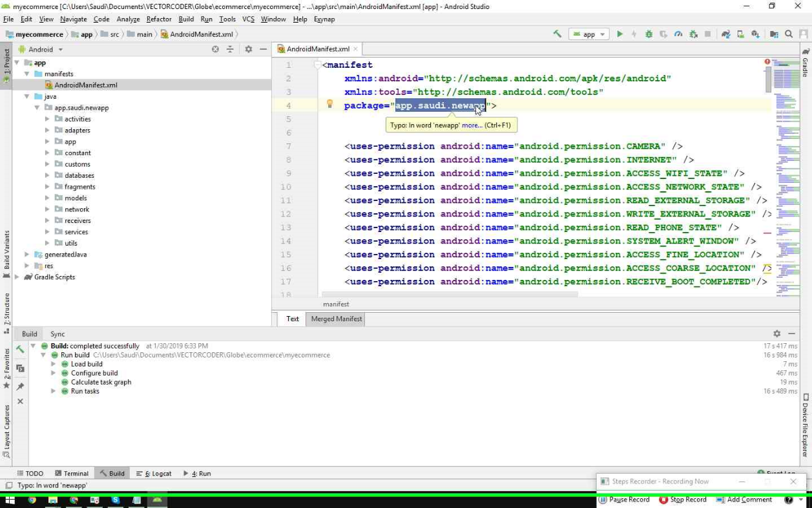Open the TODO tool window
The image size is (812, 508).
(x=30, y=473)
